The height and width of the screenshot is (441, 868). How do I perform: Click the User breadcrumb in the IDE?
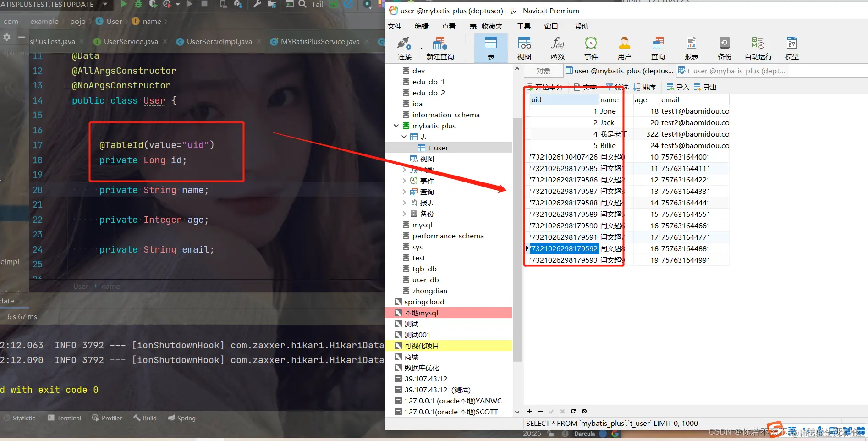[109, 22]
